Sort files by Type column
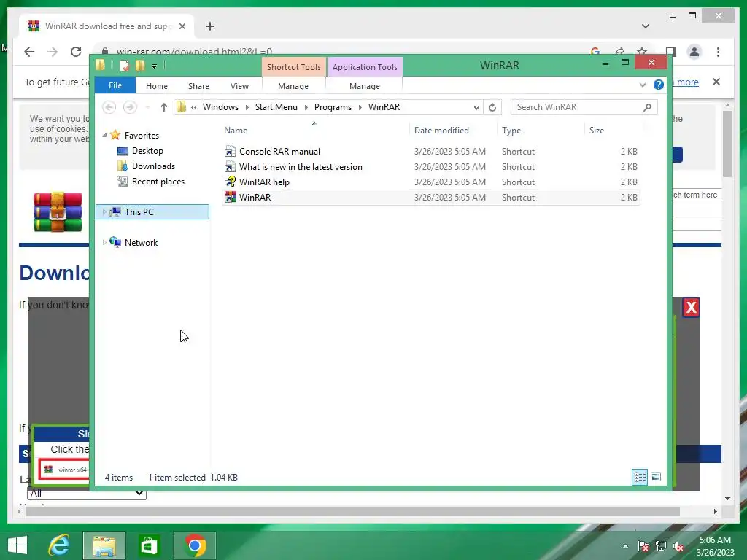 pyautogui.click(x=511, y=131)
